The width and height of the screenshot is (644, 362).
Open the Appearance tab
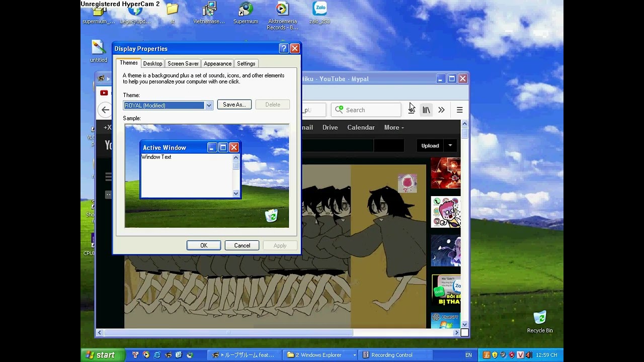tap(217, 63)
